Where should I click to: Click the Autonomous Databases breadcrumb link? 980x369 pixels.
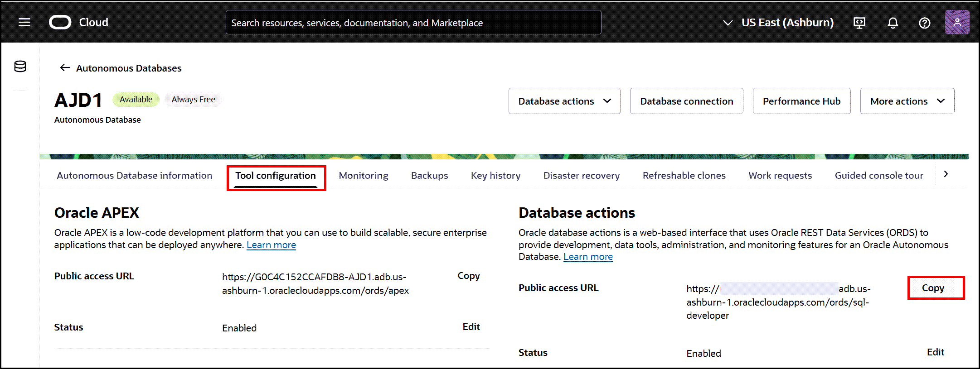(129, 68)
